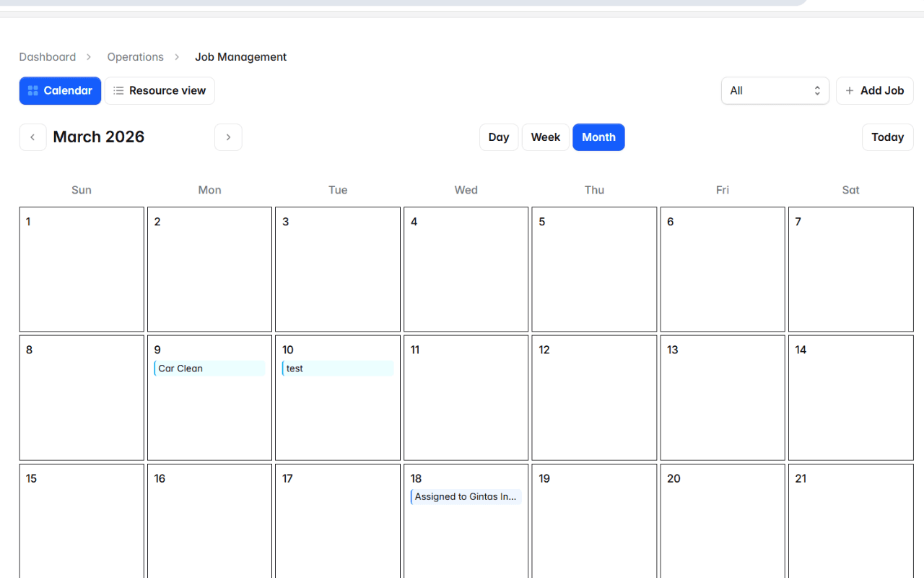The height and width of the screenshot is (578, 924).
Task: Click the empty calendar cell for March 14
Action: 850,405
